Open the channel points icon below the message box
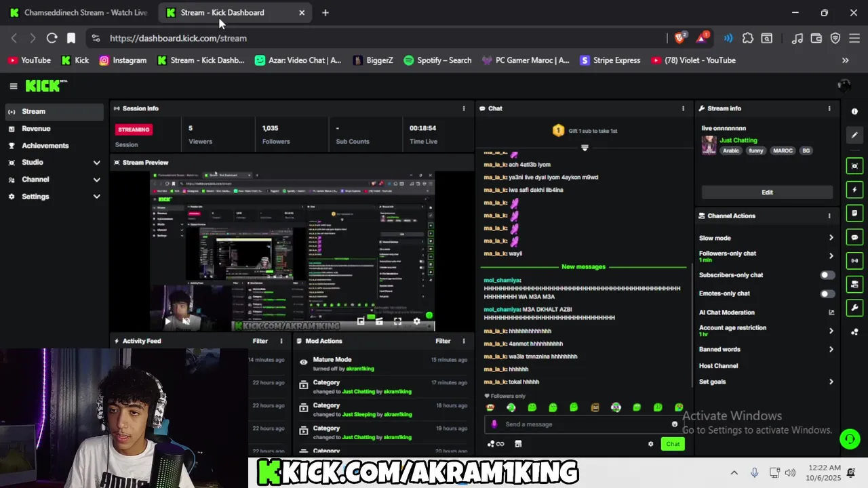This screenshot has height=488, width=868. pos(496,444)
